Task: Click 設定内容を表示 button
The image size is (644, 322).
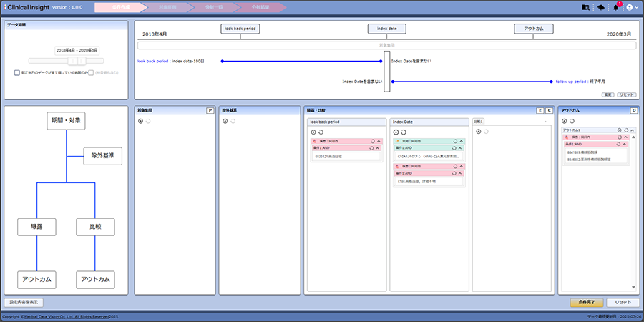Action: tap(24, 302)
